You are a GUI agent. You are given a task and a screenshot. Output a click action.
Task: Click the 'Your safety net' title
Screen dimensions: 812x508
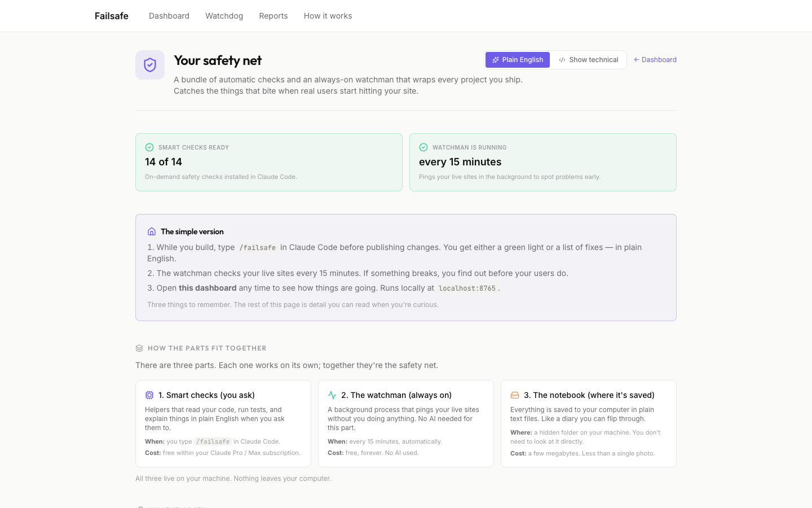click(218, 60)
